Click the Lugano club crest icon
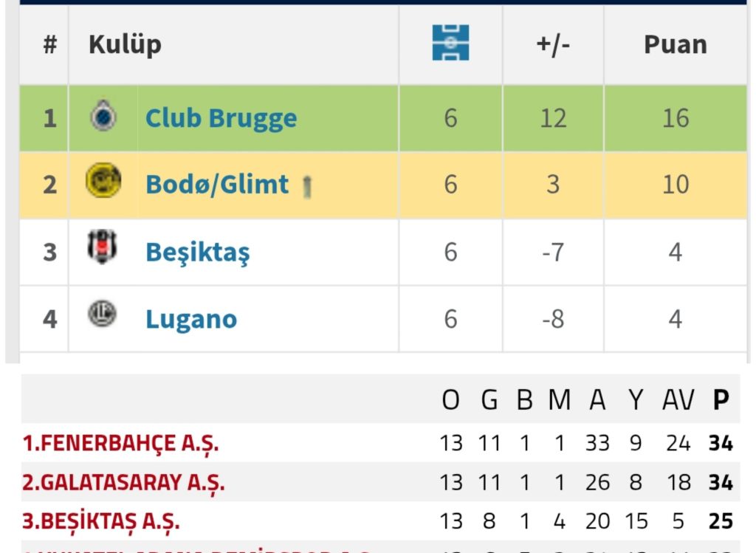 coord(101,315)
